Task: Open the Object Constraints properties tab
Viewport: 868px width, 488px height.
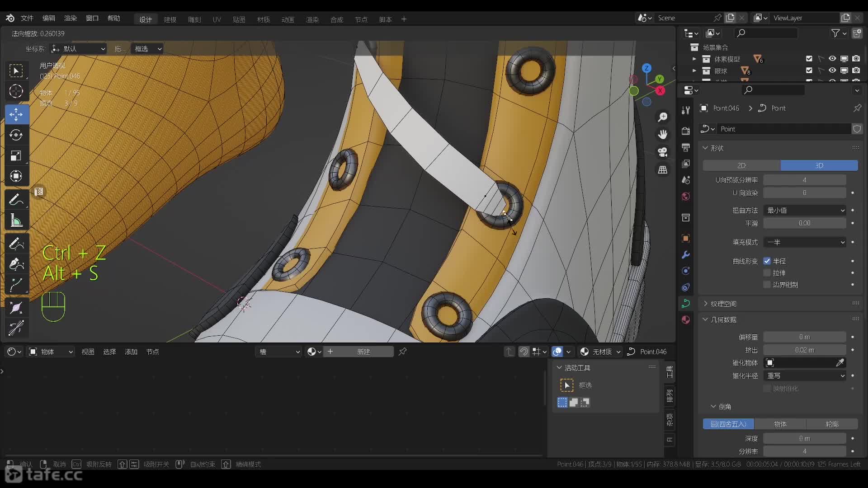Action: 686,287
